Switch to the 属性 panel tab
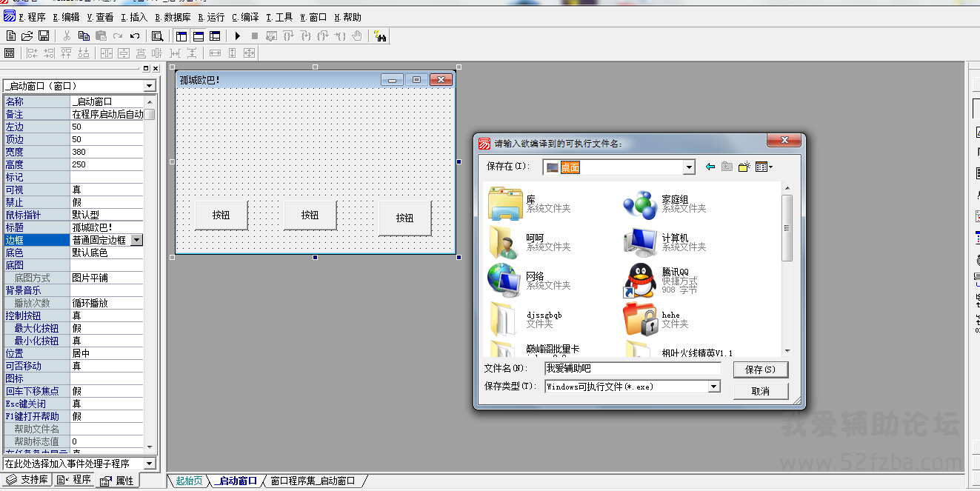The width and height of the screenshot is (980, 491). coord(118,481)
